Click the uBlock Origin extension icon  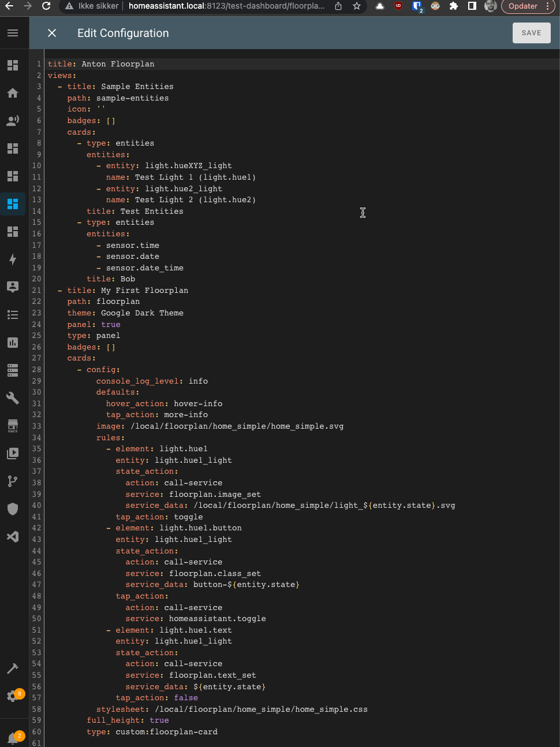pos(398,7)
